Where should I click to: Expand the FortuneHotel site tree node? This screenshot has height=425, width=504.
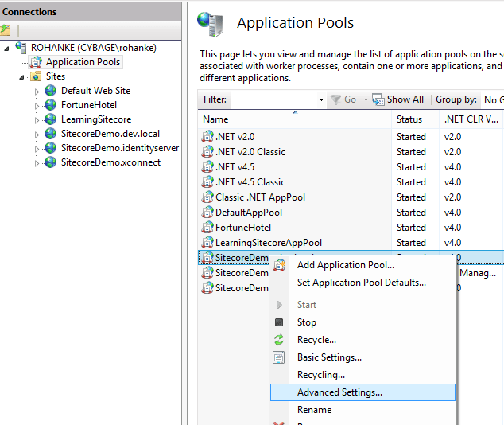pyautogui.click(x=37, y=105)
